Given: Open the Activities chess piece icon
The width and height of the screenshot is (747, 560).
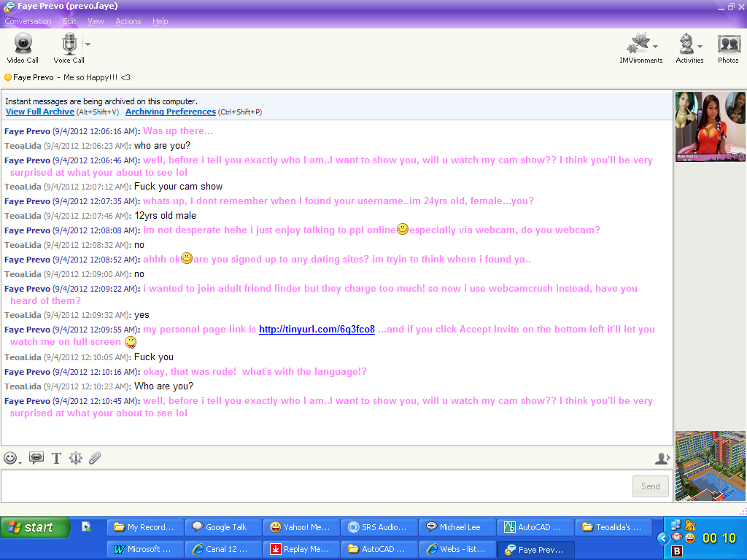Looking at the screenshot, I should 686,43.
